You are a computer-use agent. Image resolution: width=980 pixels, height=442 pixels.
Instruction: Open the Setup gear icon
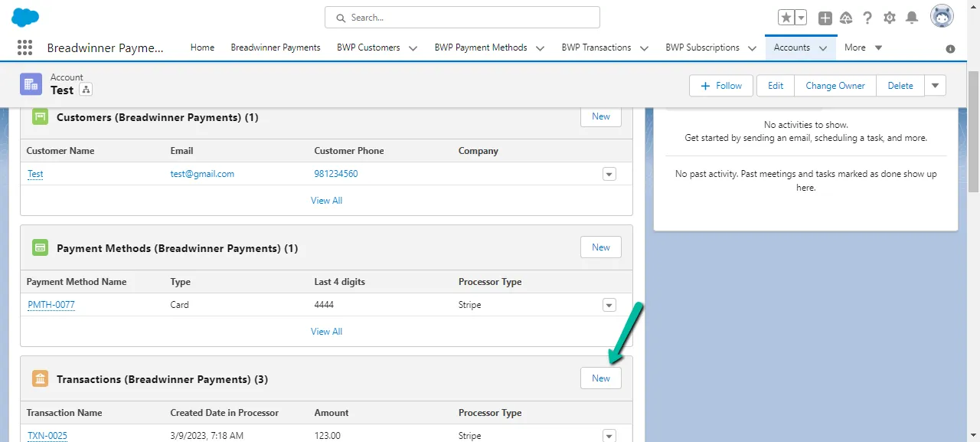click(889, 18)
